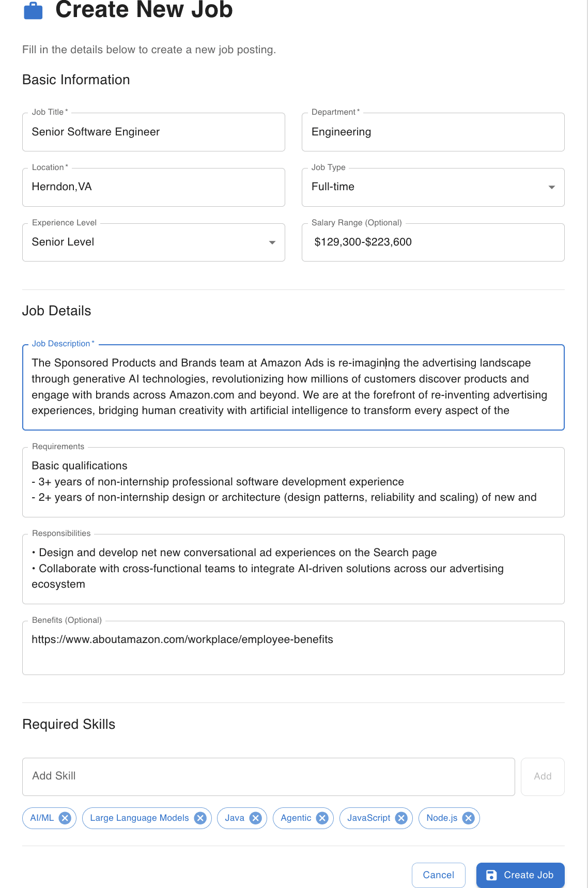Screen dimensions: 588x888
Task: Edit the Location field Herndon, VA
Action: click(153, 187)
